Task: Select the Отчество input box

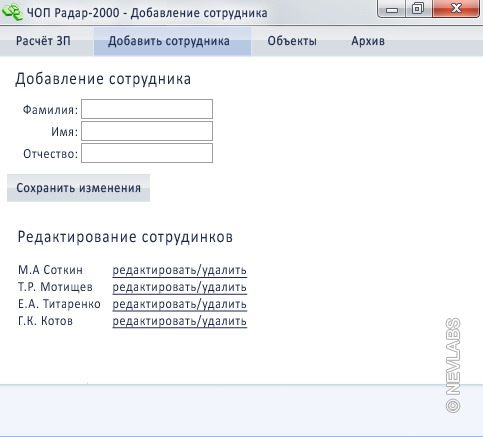Action: pos(147,153)
